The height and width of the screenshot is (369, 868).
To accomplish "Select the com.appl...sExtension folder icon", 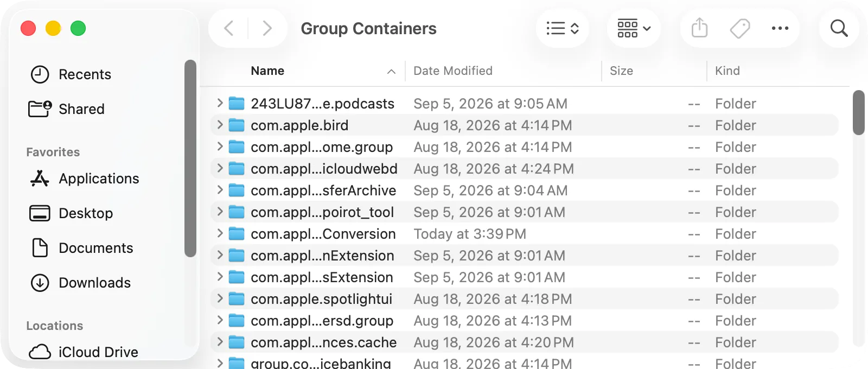I will pyautogui.click(x=237, y=277).
